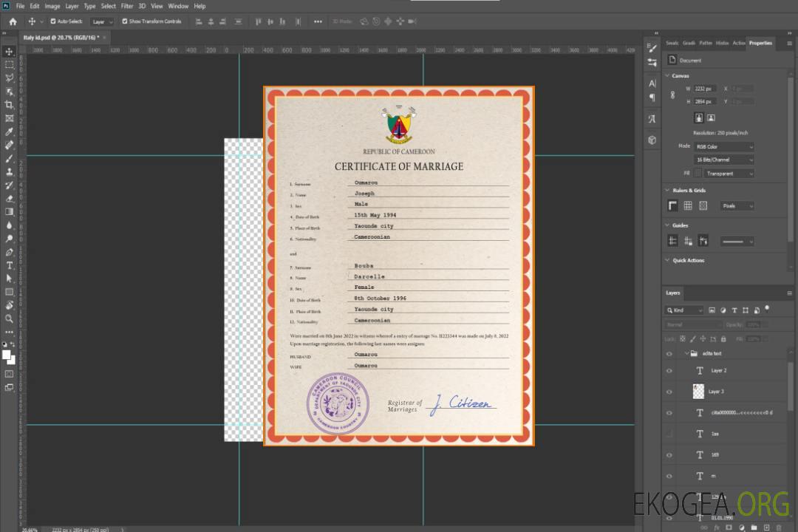Create a new group folder icon

pos(754,528)
